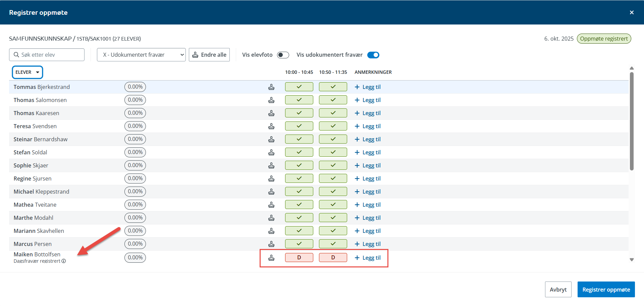
Task: Click the stamp icon for Regine Sjursen
Action: (x=271, y=178)
